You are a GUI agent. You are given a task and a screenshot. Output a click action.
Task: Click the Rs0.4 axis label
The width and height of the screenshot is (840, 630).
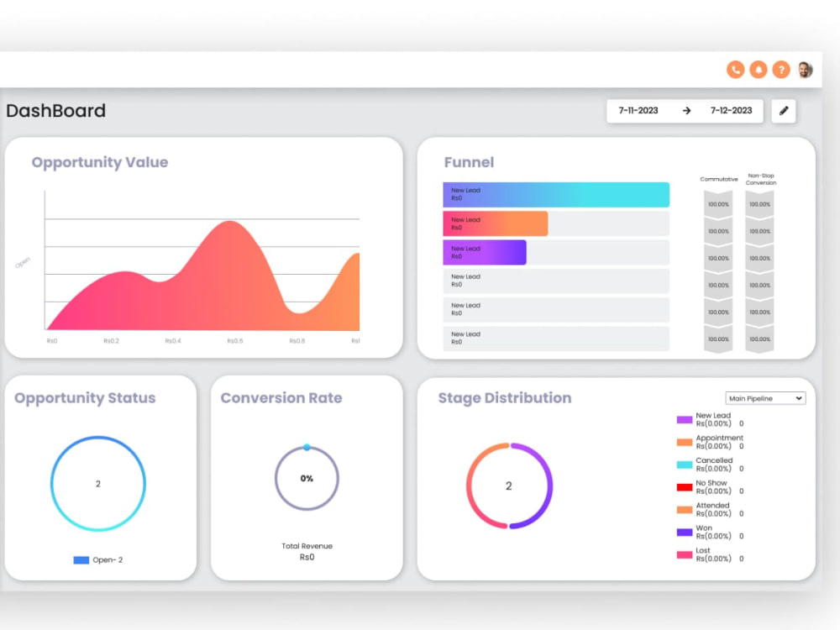173,341
